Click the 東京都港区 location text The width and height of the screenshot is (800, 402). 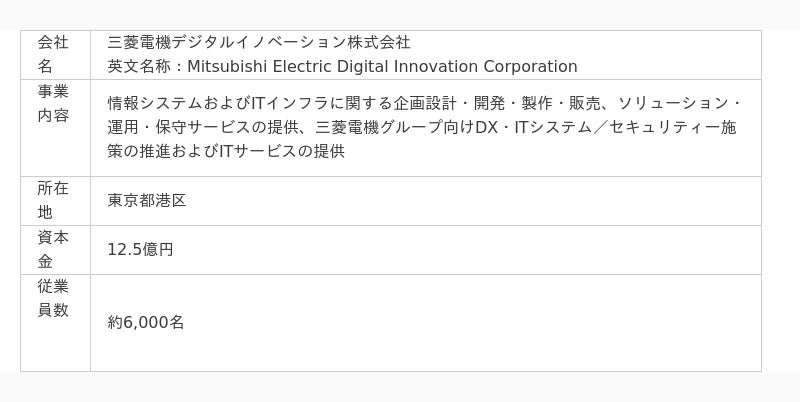[147, 200]
